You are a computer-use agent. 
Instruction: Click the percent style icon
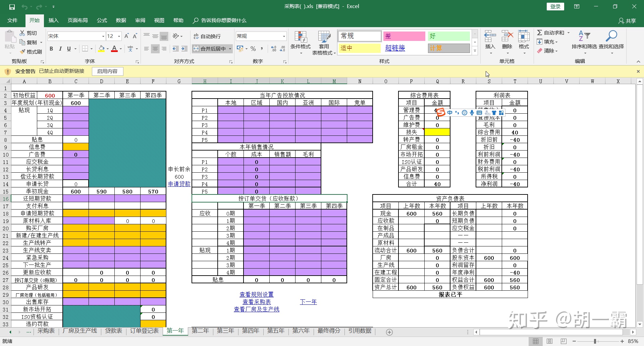[253, 49]
